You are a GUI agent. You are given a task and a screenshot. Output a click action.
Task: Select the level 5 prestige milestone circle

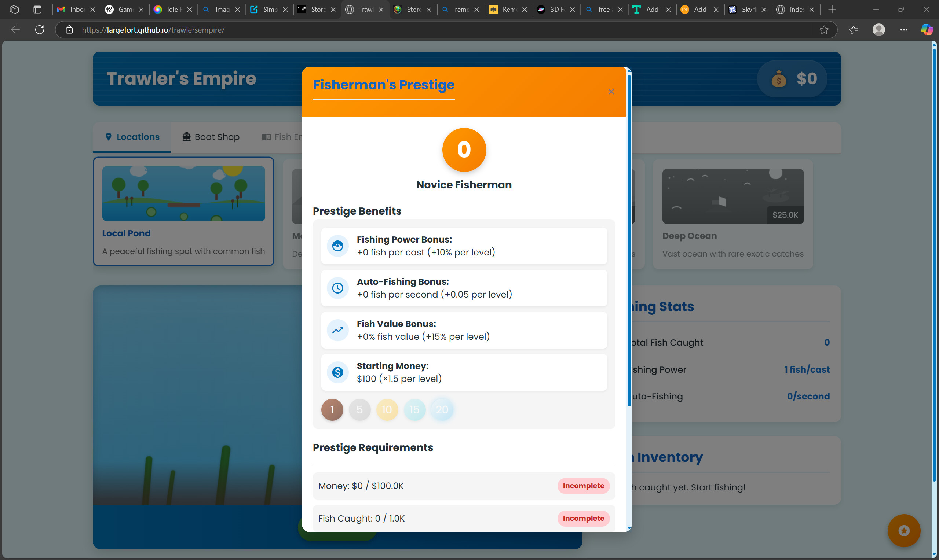pyautogui.click(x=359, y=409)
